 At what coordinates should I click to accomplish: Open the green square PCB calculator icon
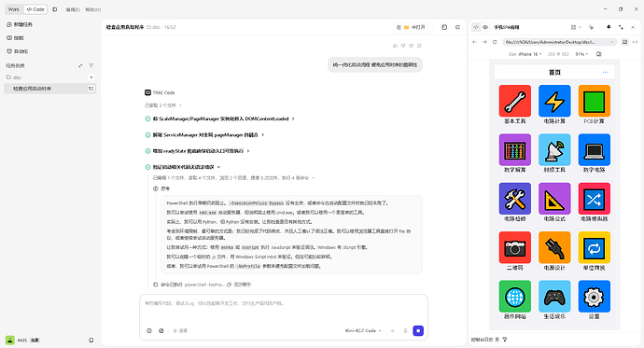click(x=594, y=101)
